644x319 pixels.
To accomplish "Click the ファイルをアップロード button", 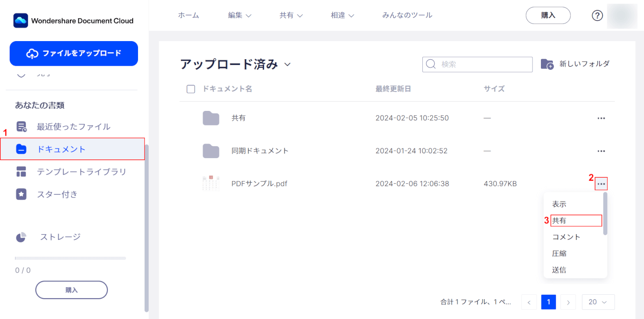I will (74, 53).
